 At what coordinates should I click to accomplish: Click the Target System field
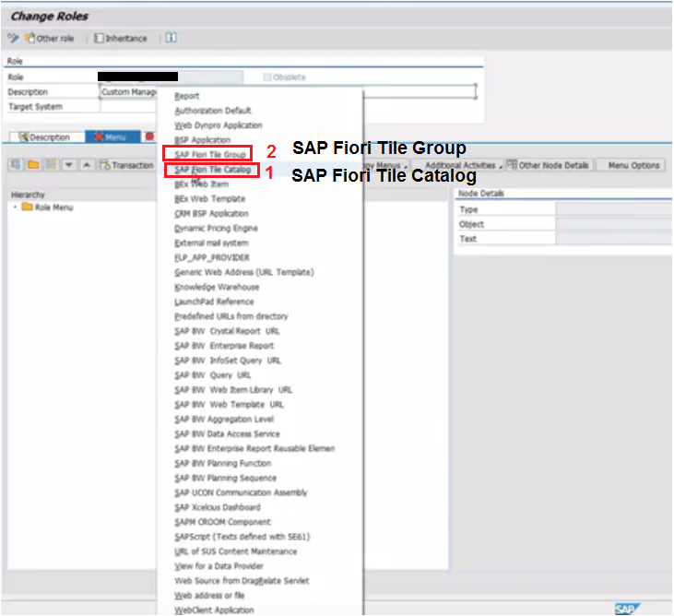click(128, 106)
